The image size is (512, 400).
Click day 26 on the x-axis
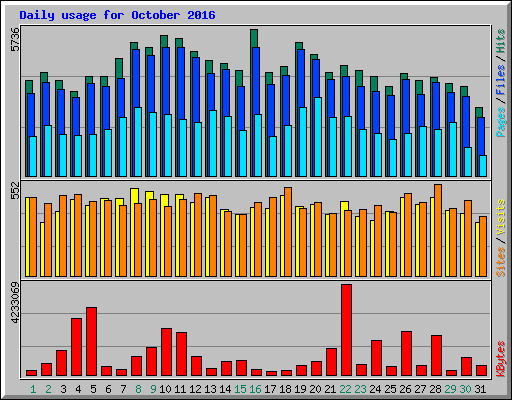(x=405, y=389)
